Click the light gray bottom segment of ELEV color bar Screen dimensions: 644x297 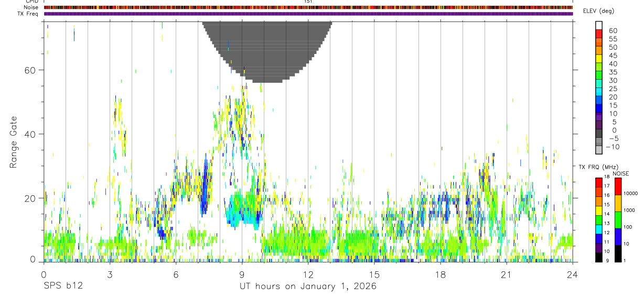599,150
